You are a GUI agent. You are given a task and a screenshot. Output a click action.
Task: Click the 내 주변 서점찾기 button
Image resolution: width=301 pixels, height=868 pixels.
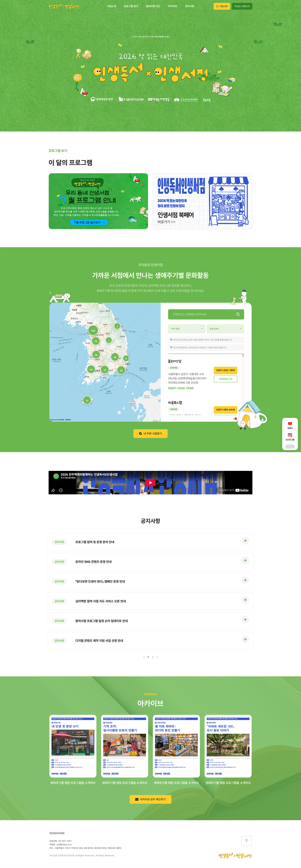[x=150, y=434]
